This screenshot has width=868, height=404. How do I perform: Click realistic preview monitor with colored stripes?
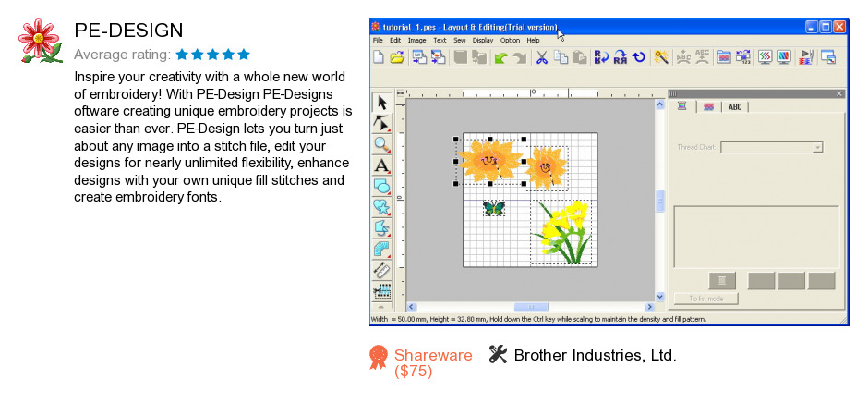pyautogui.click(x=783, y=57)
